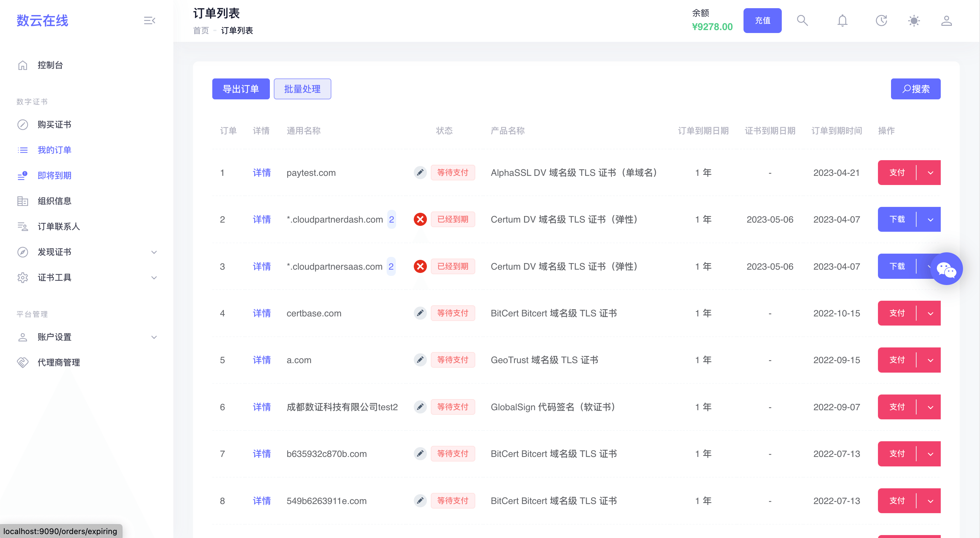980x538 pixels.
Task: Click the 充值 recharge button
Action: pyautogui.click(x=762, y=21)
